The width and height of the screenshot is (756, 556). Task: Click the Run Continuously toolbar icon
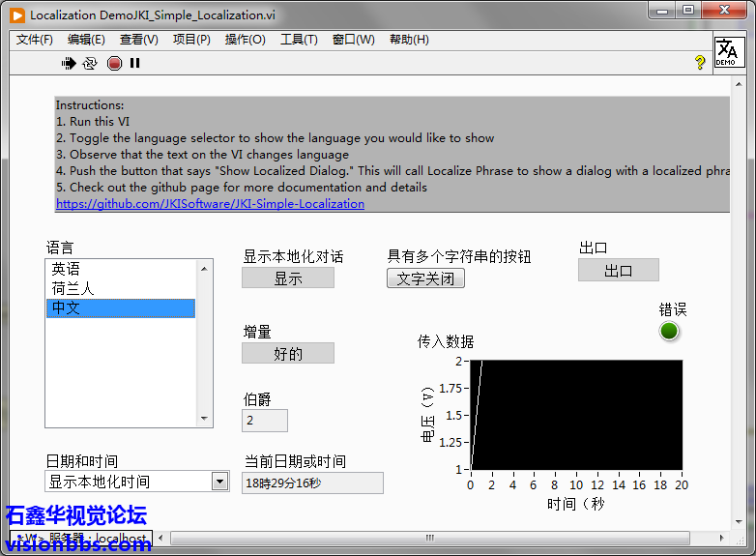point(90,63)
